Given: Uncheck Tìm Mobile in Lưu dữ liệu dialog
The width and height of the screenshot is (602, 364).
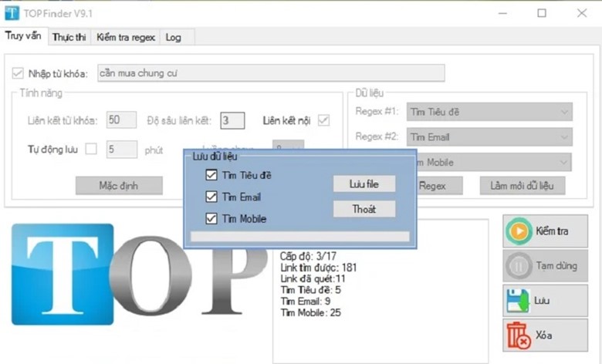Looking at the screenshot, I should (x=211, y=218).
